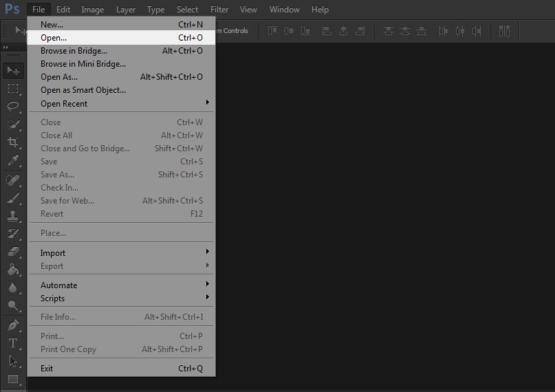This screenshot has width=555, height=392.
Task: Click Distribute Bottom Edges icon
Action: pos(422,31)
